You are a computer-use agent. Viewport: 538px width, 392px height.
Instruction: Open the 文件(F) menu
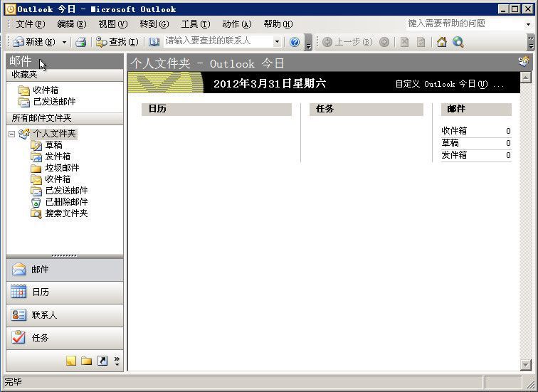tap(30, 24)
